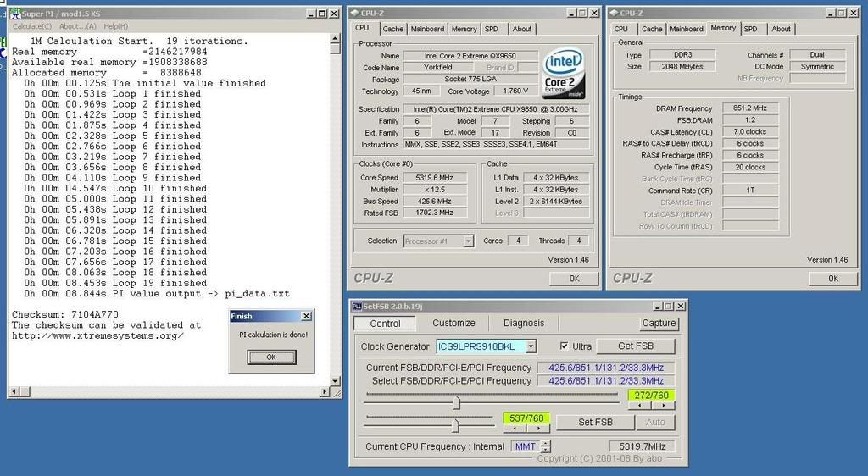
Task: Open the Processor #1 selection dropdown
Action: point(468,241)
